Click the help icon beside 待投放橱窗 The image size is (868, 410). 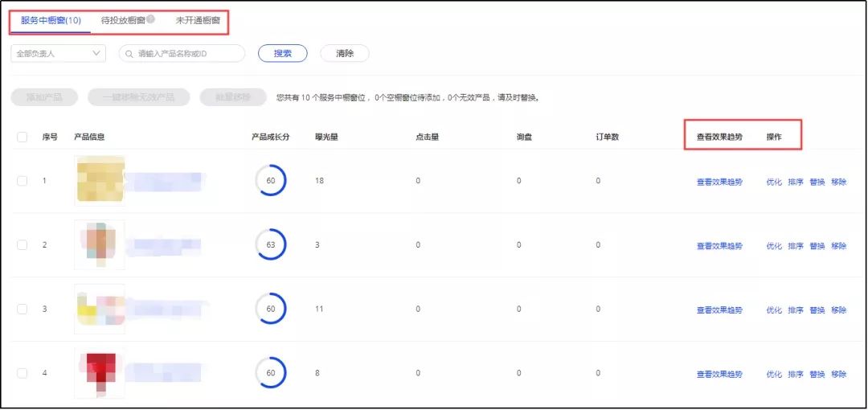150,19
